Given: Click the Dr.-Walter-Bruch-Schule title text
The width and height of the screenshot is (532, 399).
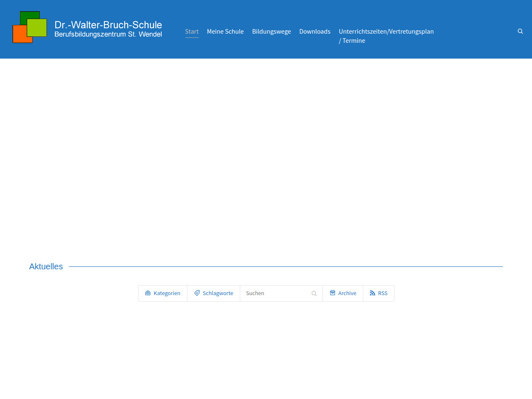Looking at the screenshot, I should (108, 25).
